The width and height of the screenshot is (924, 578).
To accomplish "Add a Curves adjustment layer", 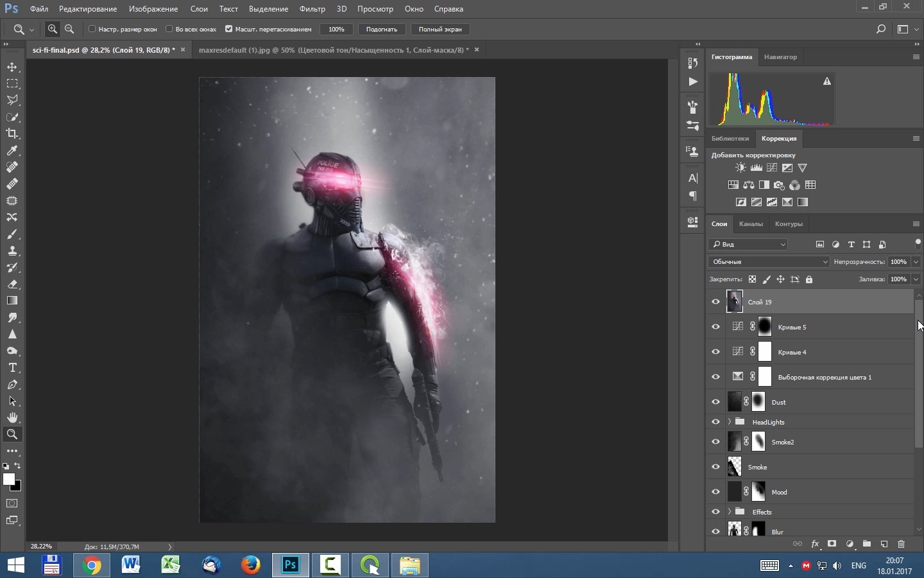I will (x=772, y=168).
